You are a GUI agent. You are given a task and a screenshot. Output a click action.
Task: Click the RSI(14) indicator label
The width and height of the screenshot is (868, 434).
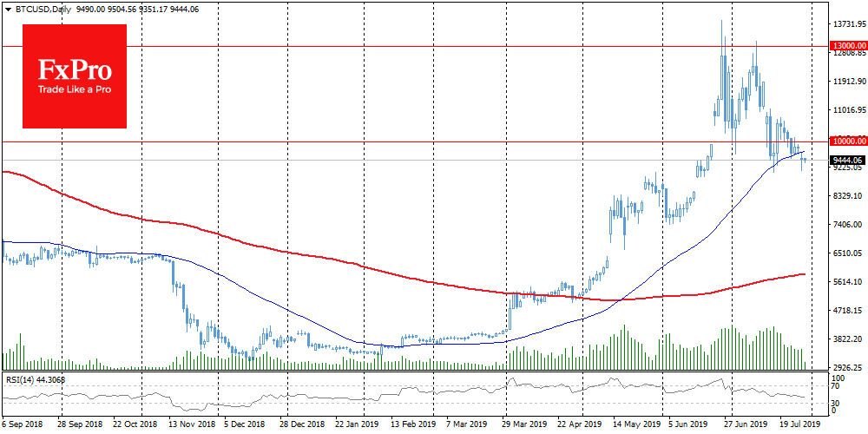tap(22, 378)
